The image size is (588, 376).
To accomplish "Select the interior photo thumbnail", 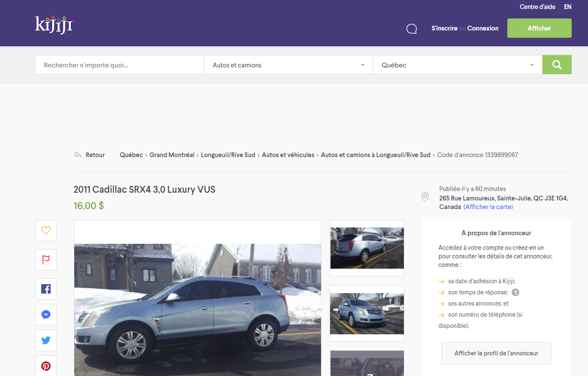I will click(x=367, y=363).
